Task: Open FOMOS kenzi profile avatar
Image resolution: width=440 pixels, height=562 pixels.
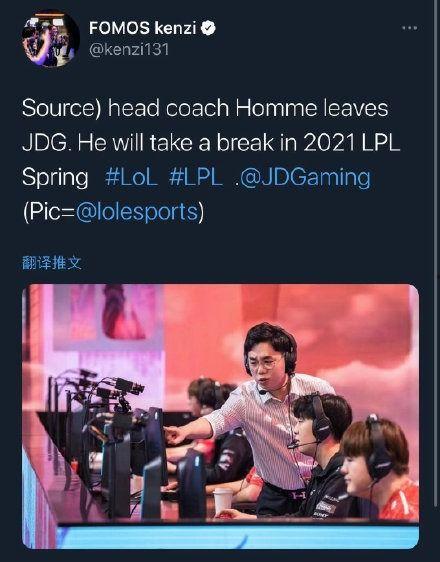Action: (x=51, y=39)
